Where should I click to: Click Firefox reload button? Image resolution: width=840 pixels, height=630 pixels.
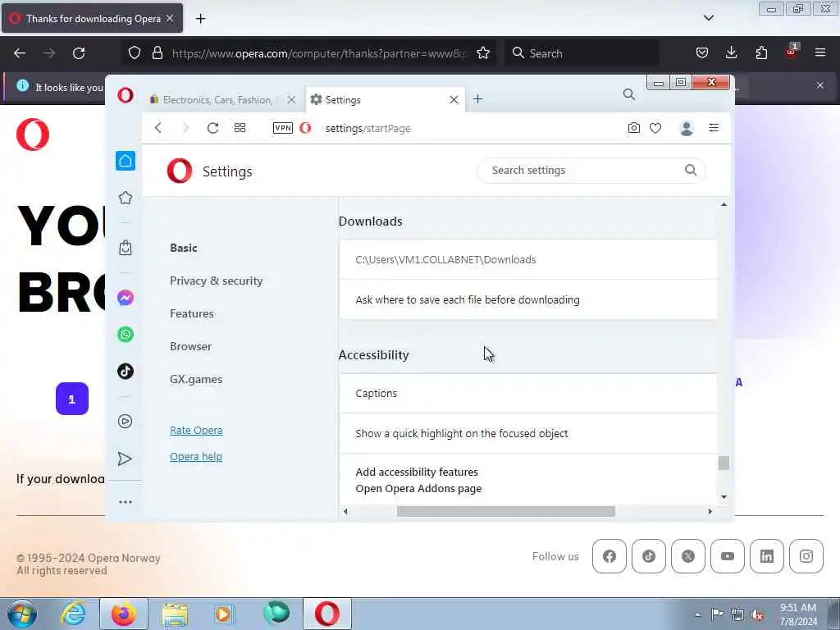click(79, 53)
